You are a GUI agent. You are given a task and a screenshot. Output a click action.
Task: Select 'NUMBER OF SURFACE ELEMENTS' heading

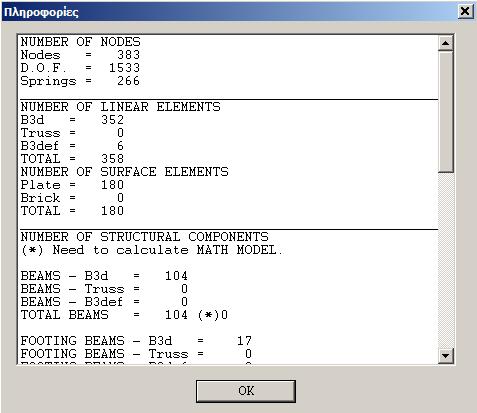click(x=124, y=172)
